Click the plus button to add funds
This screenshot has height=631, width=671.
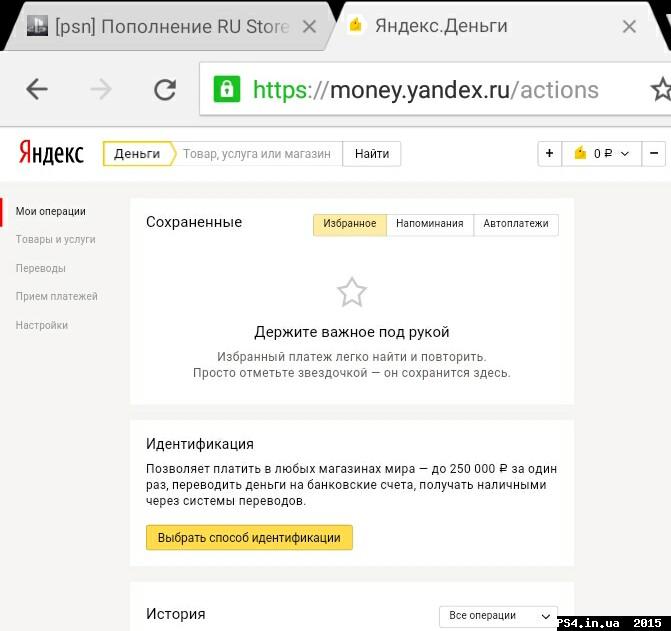tap(549, 153)
